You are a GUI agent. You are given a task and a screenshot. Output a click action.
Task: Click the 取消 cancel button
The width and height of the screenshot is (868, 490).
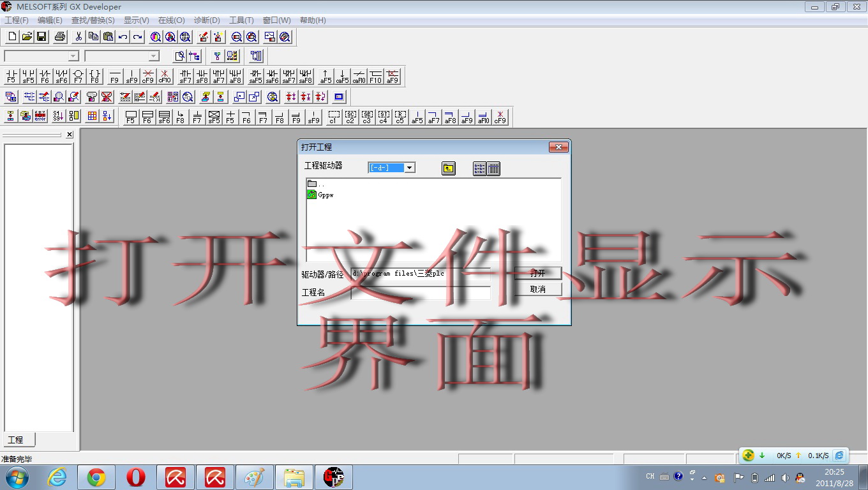(x=538, y=289)
